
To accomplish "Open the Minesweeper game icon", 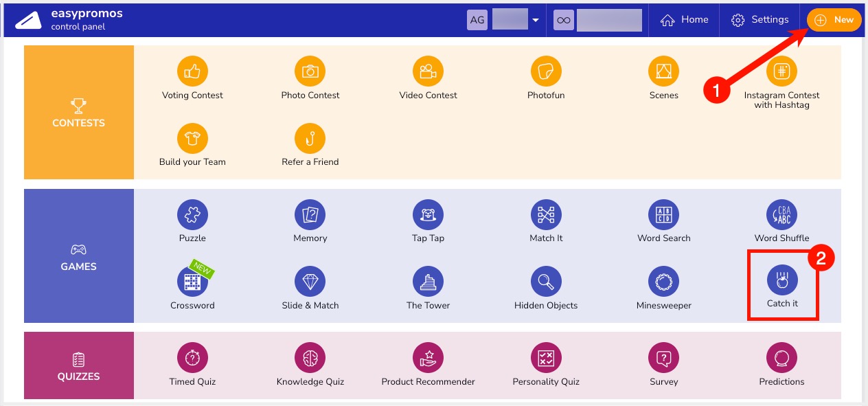I will (664, 282).
